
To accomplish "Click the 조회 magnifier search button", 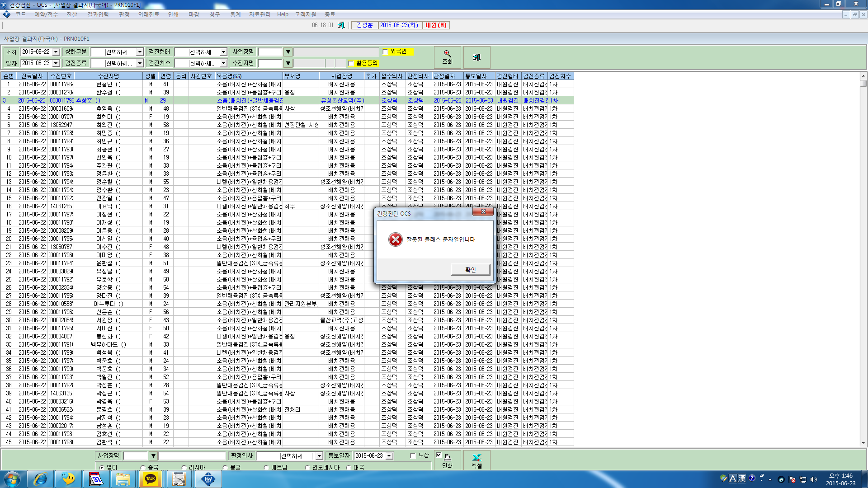I will (x=447, y=57).
